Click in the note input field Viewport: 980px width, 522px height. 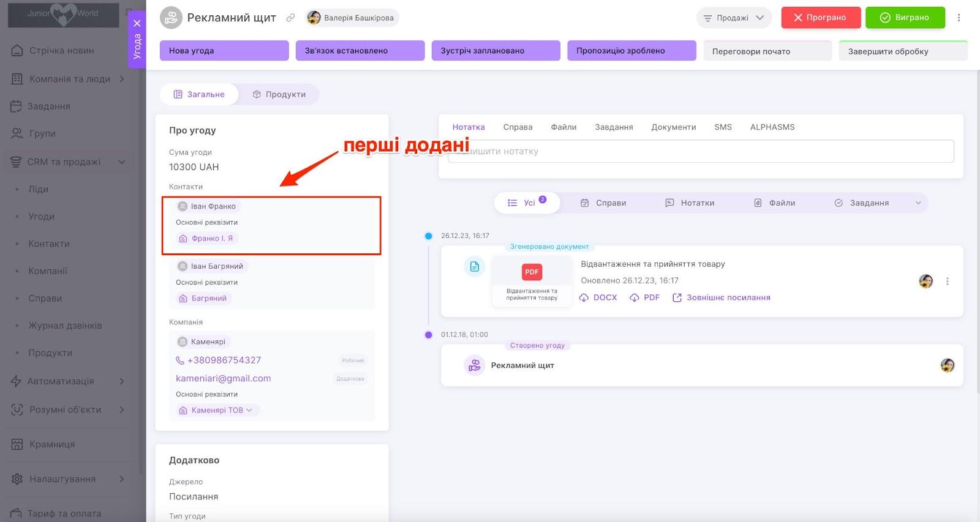click(701, 151)
